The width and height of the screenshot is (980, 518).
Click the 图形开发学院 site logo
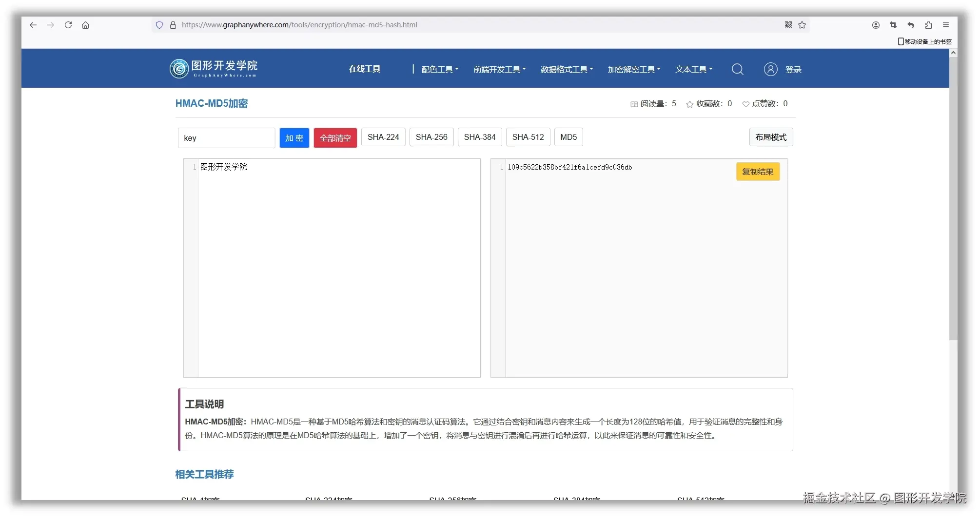[213, 68]
